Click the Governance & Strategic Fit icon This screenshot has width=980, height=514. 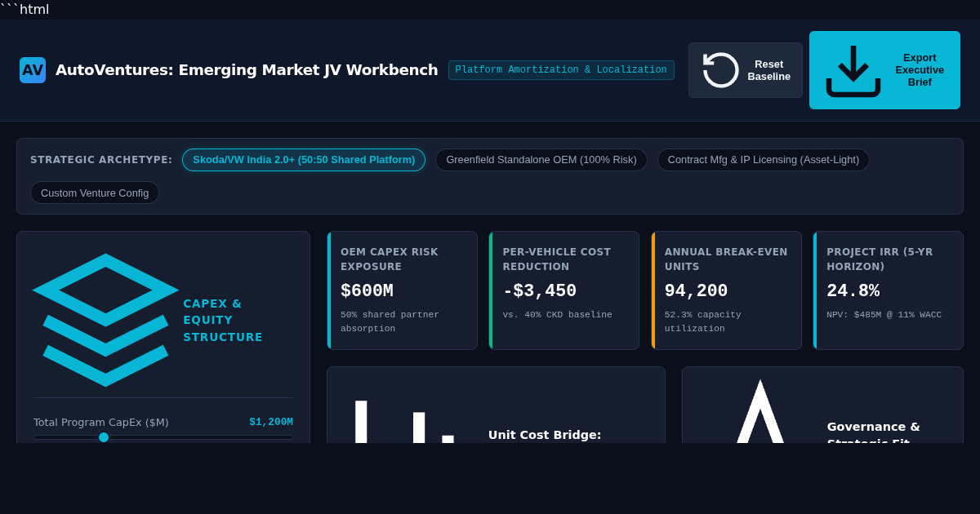click(760, 412)
